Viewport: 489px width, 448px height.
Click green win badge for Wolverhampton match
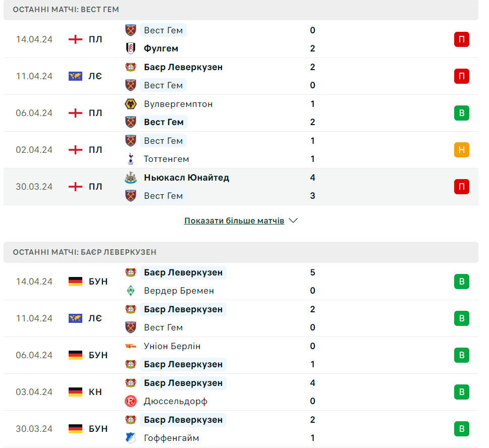461,113
